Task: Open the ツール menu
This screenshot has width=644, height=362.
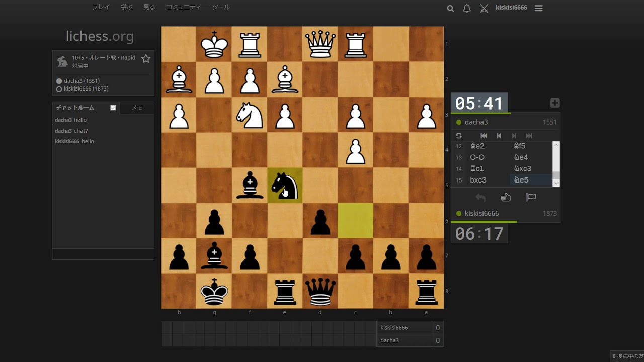Action: (221, 7)
